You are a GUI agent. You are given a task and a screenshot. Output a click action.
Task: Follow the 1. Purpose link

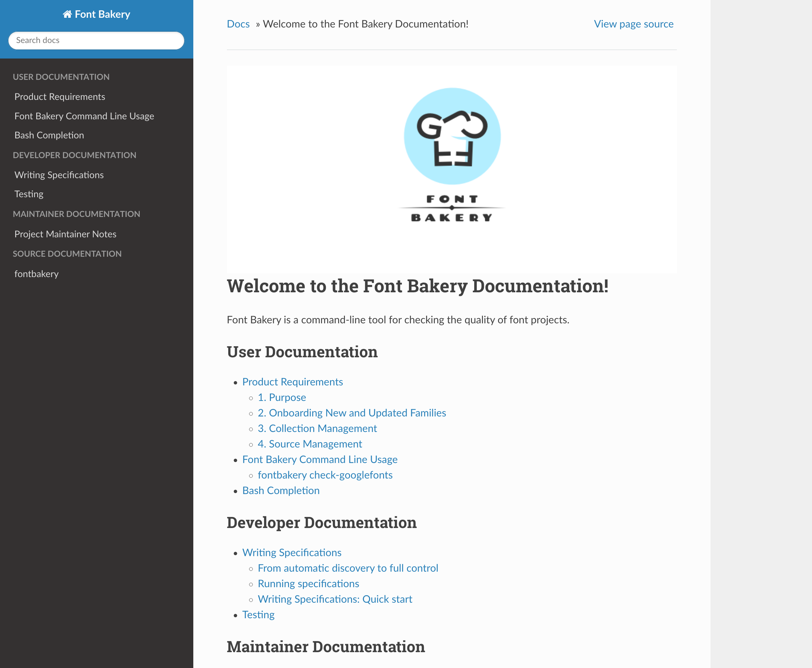click(x=282, y=397)
